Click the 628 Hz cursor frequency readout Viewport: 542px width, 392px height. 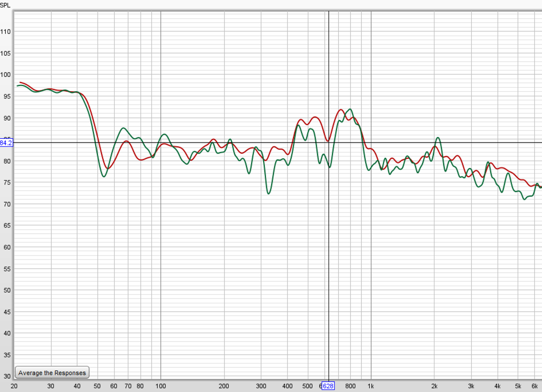click(328, 386)
